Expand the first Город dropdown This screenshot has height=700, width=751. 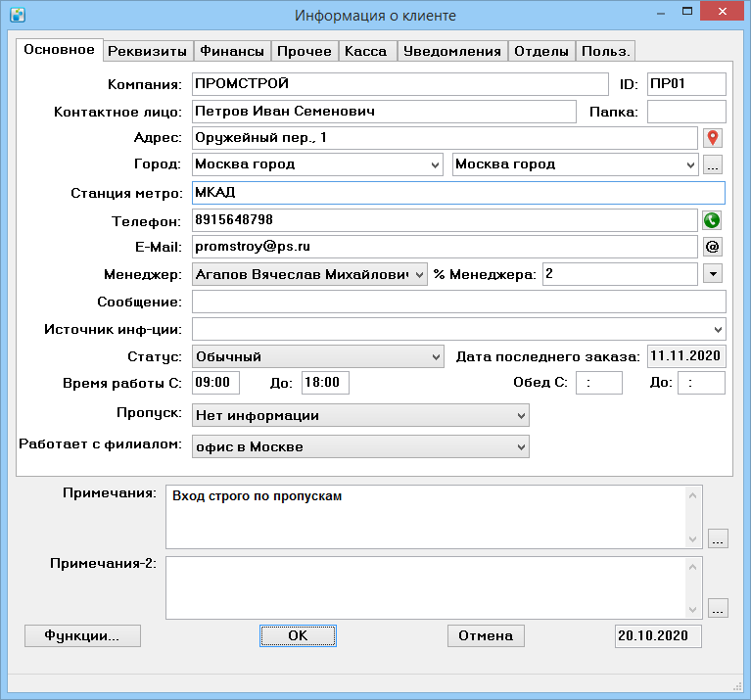click(317, 164)
